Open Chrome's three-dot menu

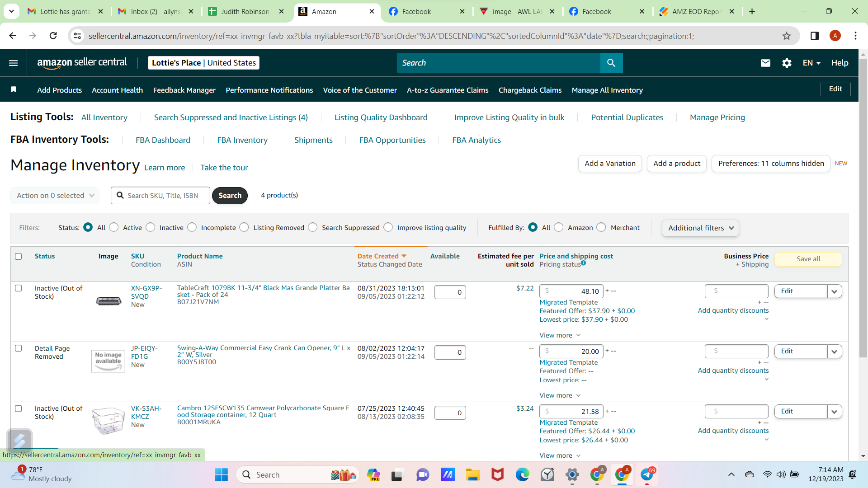855,36
